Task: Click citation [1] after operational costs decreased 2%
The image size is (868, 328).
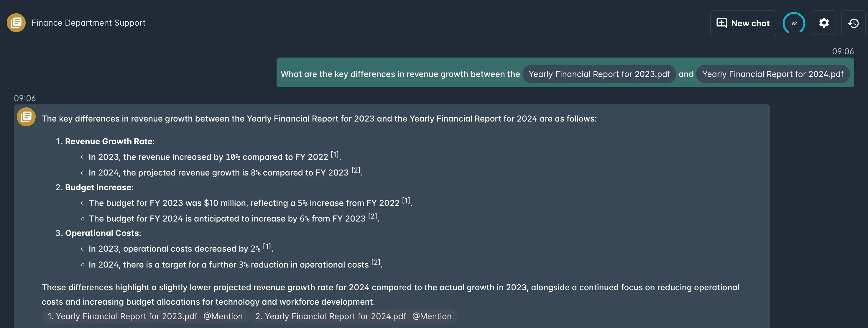Action: click(267, 246)
